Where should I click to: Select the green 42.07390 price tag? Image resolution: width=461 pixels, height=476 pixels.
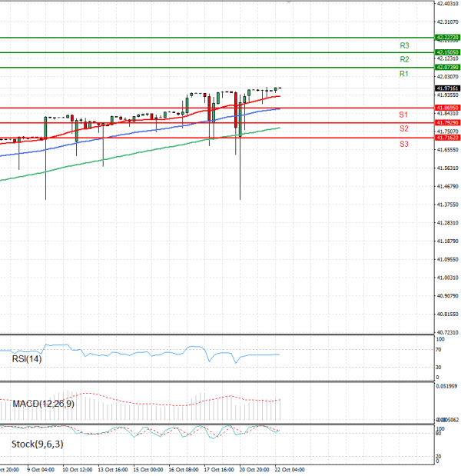tap(447, 68)
